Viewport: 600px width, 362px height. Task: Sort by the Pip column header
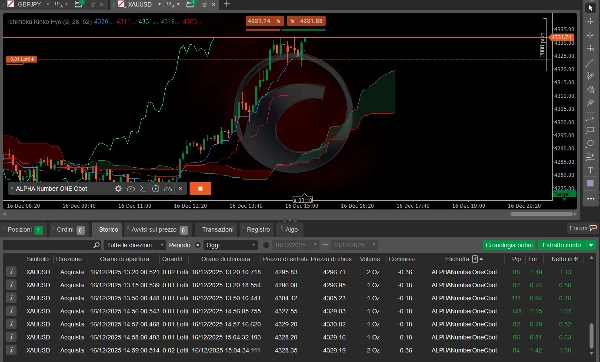(x=516, y=259)
